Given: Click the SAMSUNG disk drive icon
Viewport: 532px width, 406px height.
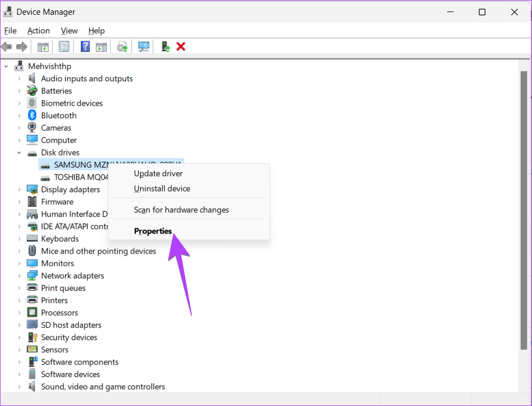Looking at the screenshot, I should point(45,165).
